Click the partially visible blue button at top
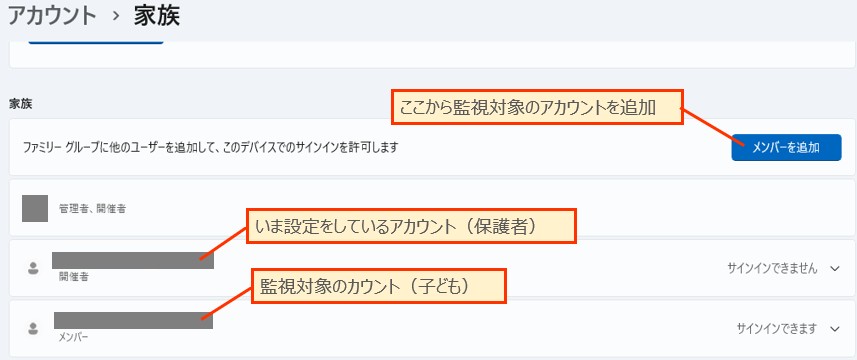The height and width of the screenshot is (360, 857). pyautogui.click(x=96, y=42)
